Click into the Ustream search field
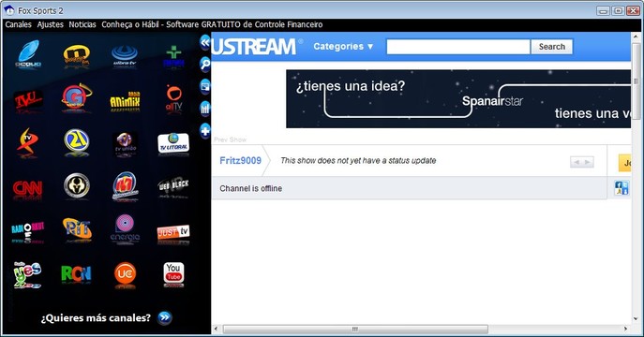Screen dimensions: 644x337 click(x=458, y=47)
